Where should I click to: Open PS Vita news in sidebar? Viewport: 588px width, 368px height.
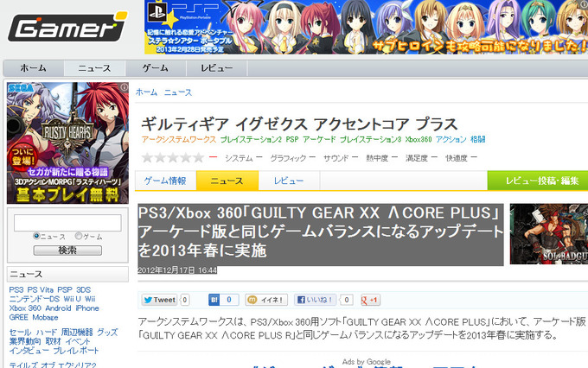(x=41, y=289)
